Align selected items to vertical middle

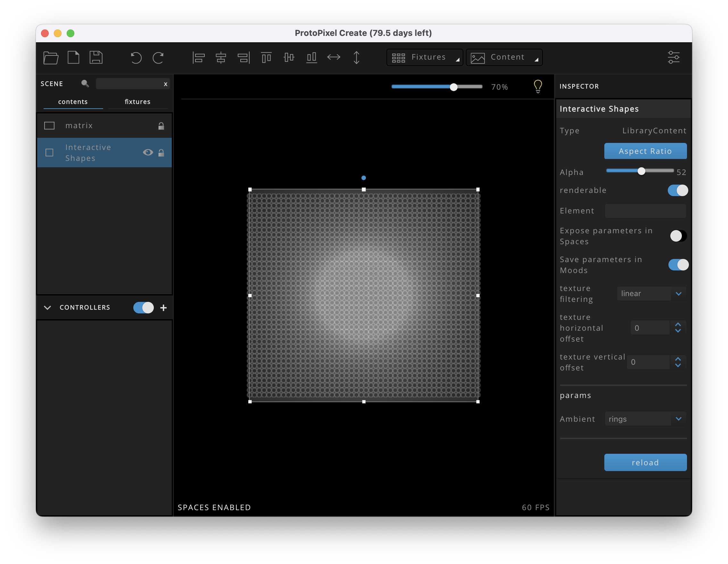coord(289,58)
